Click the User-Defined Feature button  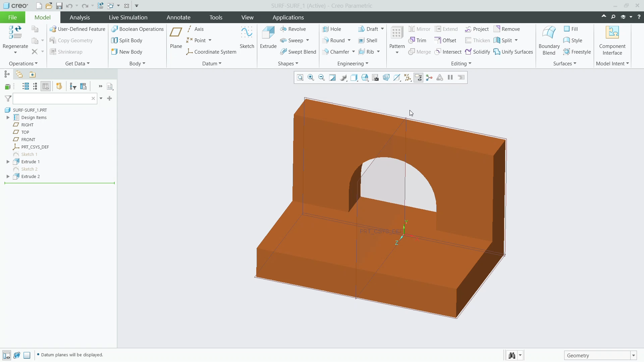[x=77, y=29]
